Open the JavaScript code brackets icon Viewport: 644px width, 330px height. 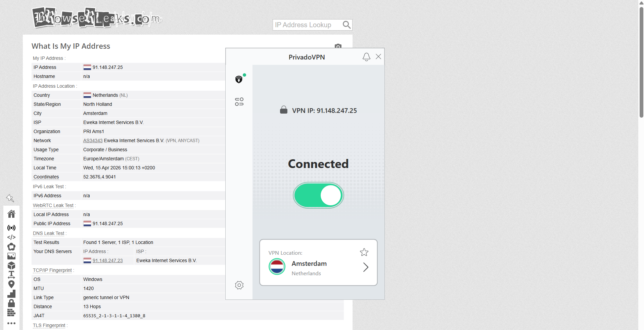tap(11, 237)
